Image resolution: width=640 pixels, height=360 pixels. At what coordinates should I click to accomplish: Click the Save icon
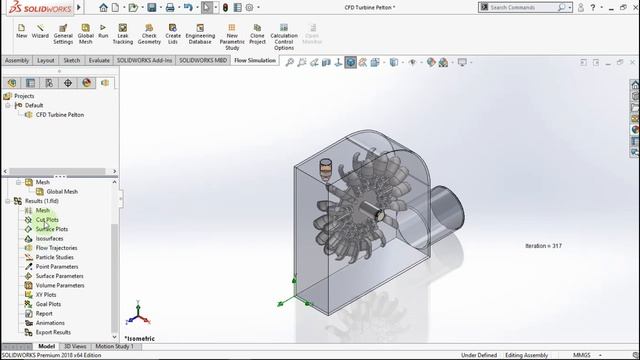[151, 7]
